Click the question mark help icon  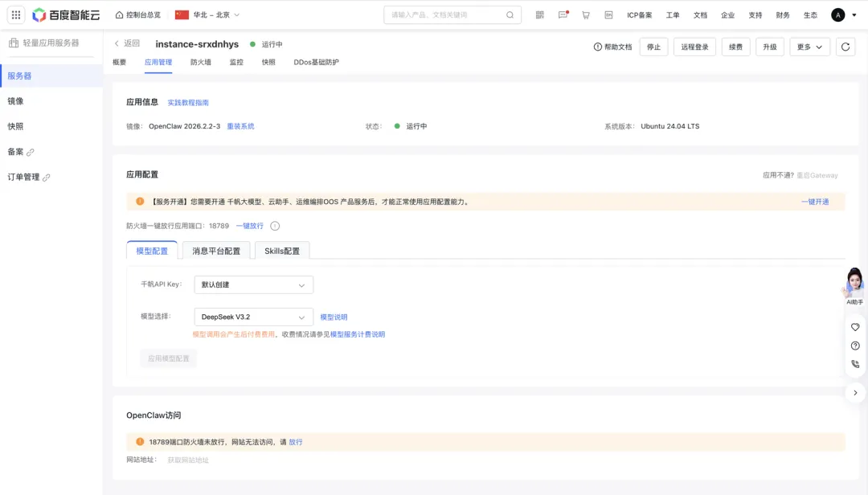[x=855, y=346]
